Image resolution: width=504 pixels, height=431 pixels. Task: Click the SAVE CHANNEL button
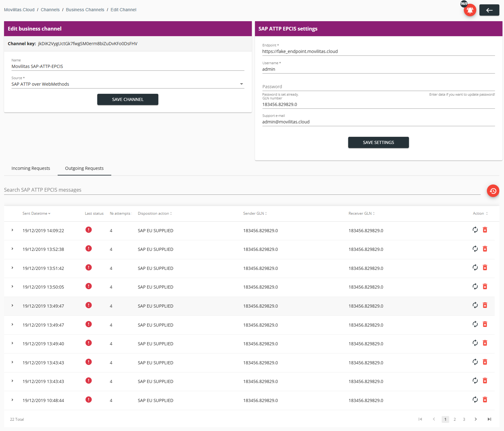coord(128,99)
